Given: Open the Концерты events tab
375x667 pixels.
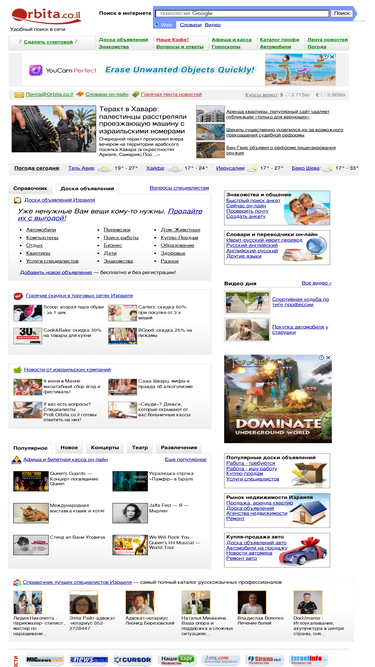Looking at the screenshot, I should click(x=105, y=448).
